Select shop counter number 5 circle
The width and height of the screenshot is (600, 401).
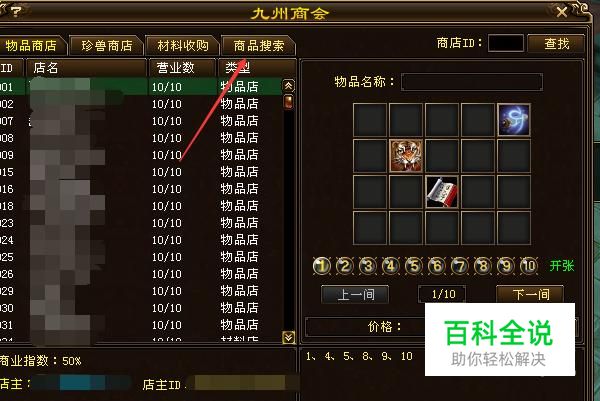[x=414, y=266]
